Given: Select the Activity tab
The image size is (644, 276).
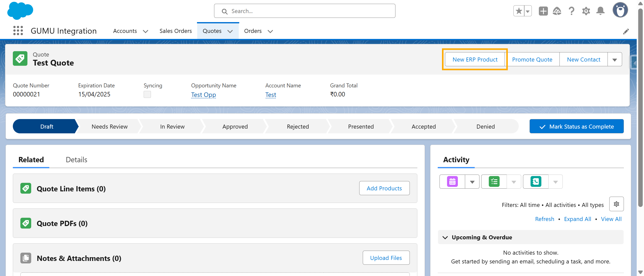Looking at the screenshot, I should (x=456, y=160).
